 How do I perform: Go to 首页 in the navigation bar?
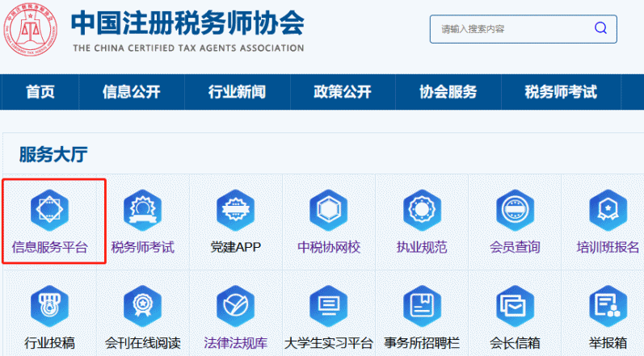[x=40, y=92]
